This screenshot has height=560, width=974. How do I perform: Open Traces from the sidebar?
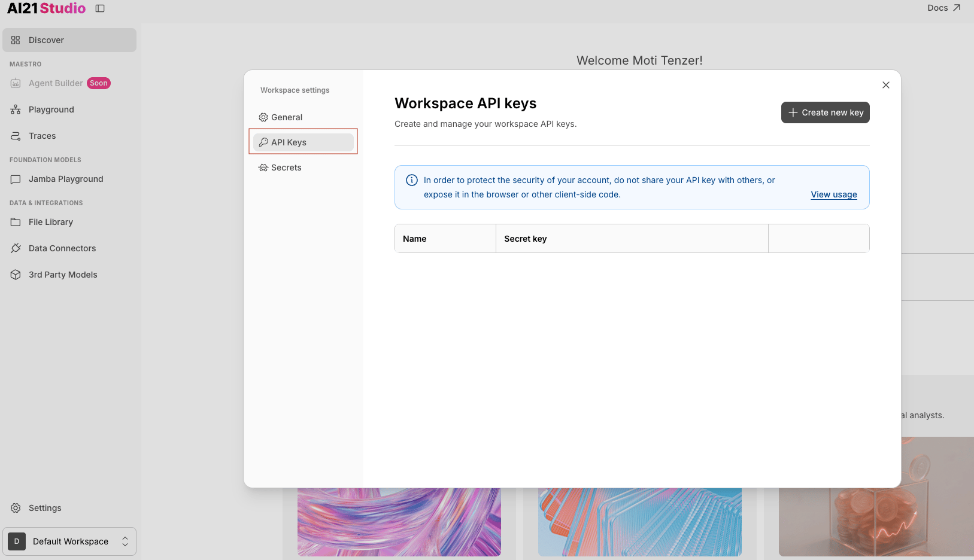(69, 136)
